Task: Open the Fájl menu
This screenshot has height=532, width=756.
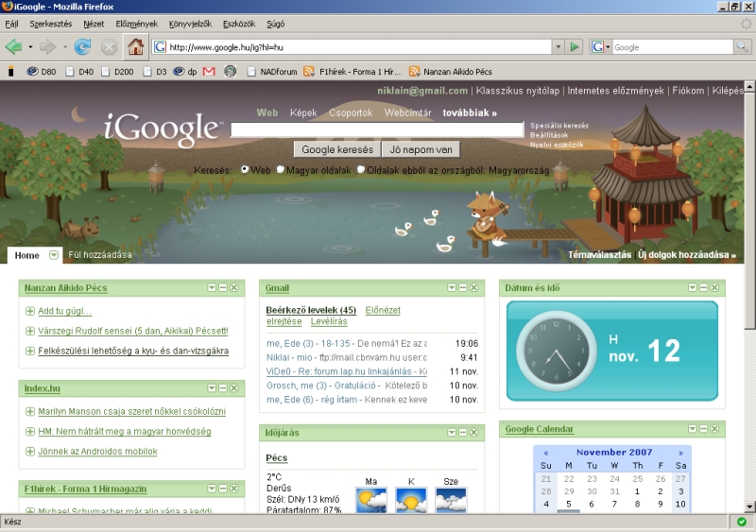Action: (x=12, y=24)
